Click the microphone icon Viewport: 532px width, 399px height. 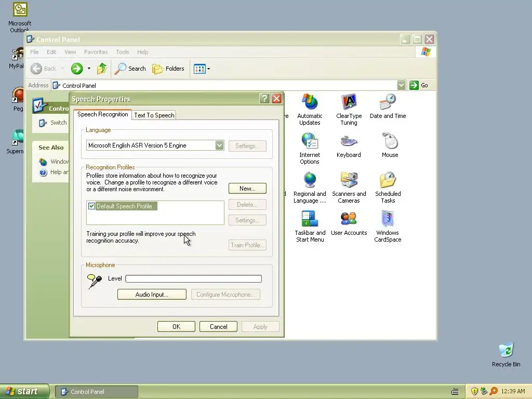click(95, 281)
